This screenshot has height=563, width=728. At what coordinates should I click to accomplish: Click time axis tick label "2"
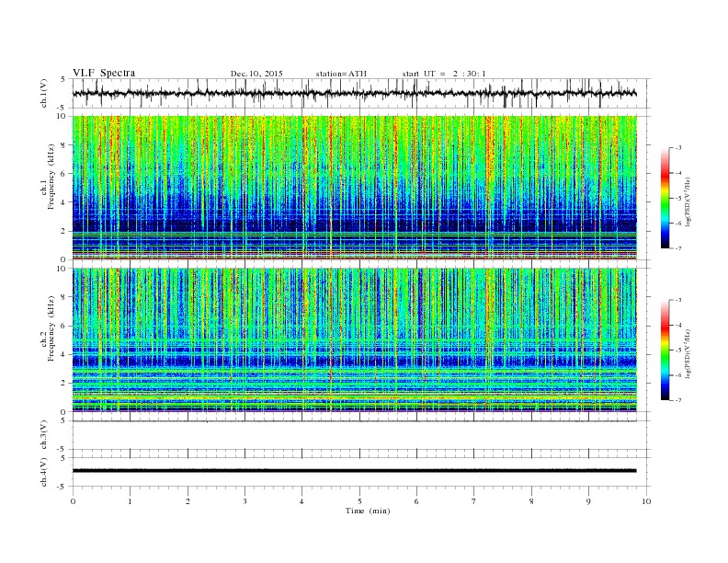pyautogui.click(x=188, y=501)
